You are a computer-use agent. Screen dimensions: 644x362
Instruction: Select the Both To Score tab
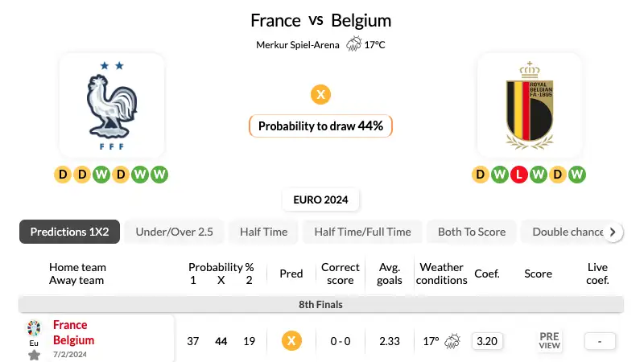coord(472,232)
